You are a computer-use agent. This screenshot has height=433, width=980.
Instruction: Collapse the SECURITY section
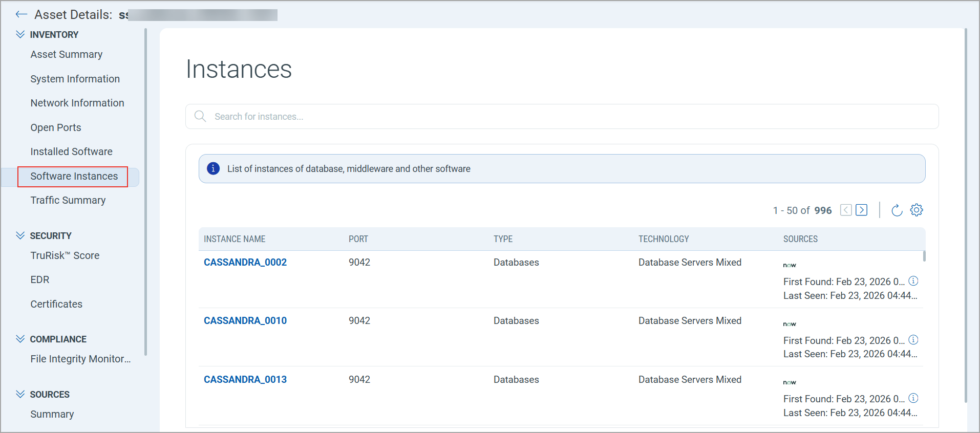click(20, 235)
